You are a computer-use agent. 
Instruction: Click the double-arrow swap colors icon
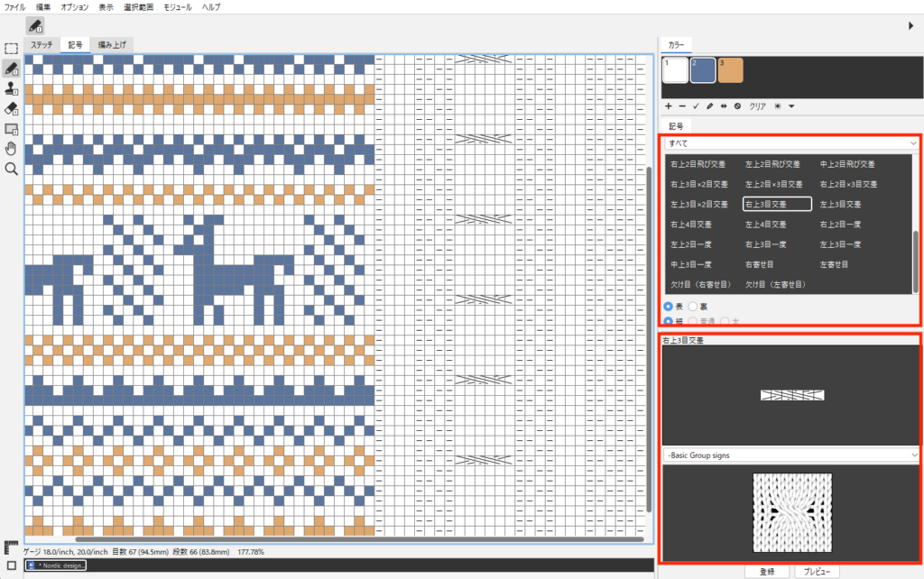coord(724,106)
